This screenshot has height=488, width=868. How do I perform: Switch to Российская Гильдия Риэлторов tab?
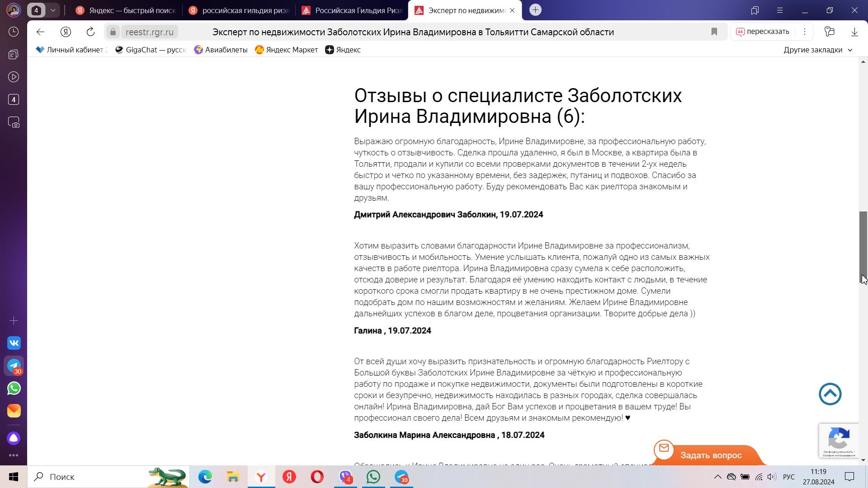click(x=352, y=10)
